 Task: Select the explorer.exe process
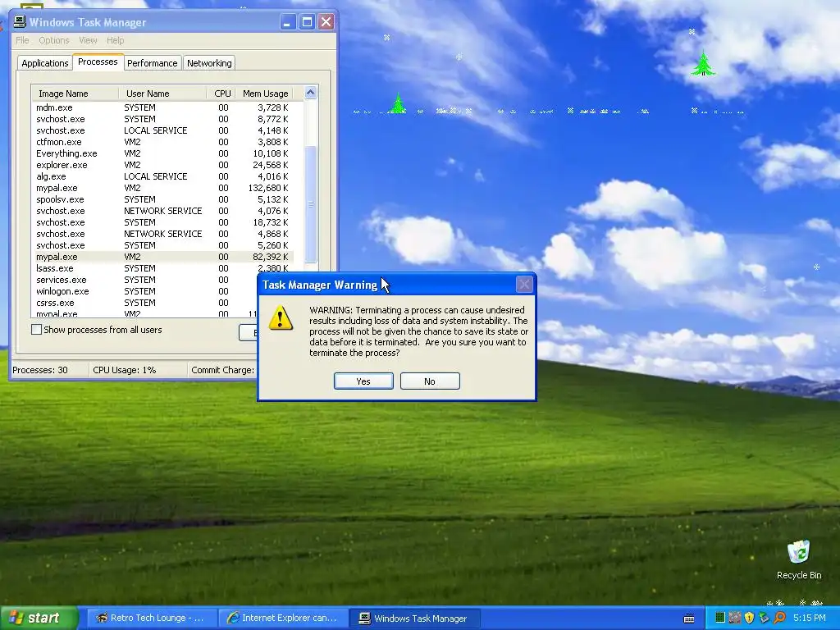pyautogui.click(x=162, y=165)
